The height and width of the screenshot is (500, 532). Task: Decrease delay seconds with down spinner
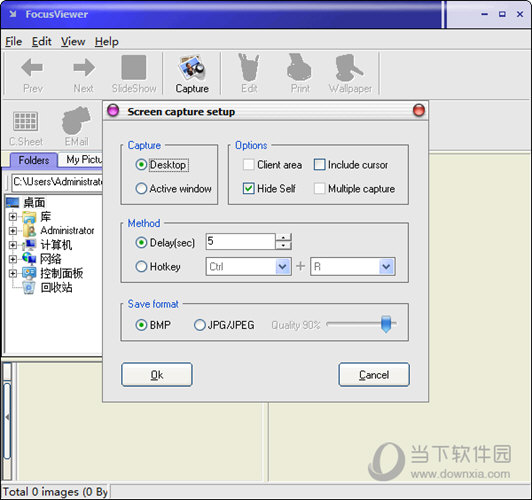tap(283, 245)
